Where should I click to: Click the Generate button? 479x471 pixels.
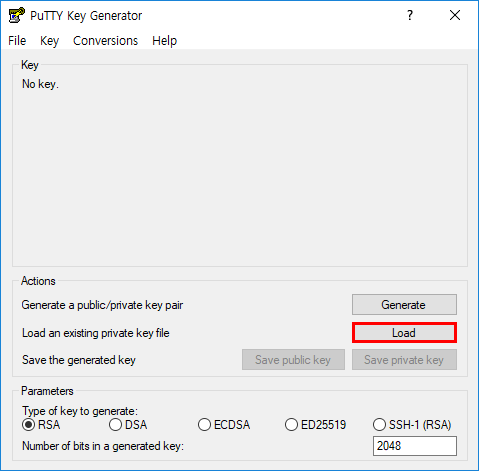tap(404, 304)
